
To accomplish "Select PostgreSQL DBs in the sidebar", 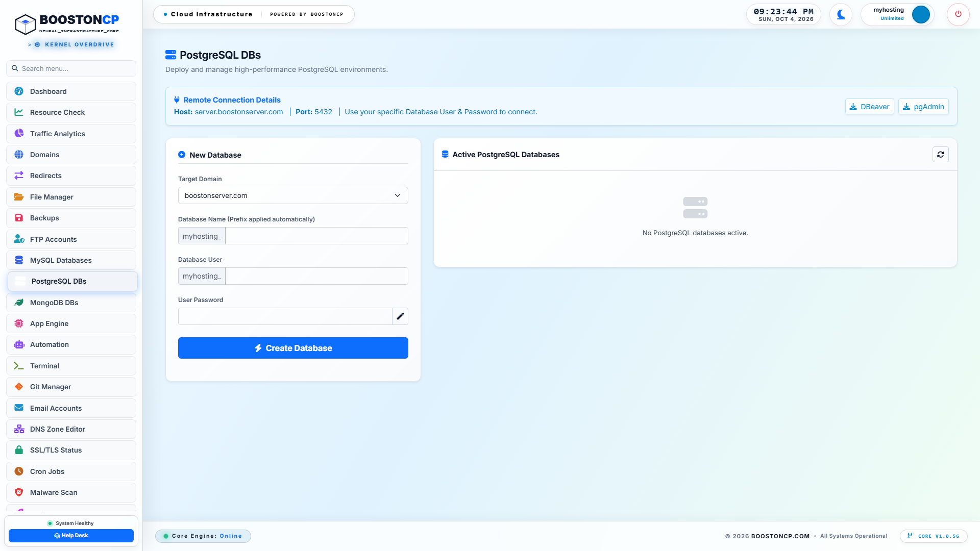I will (72, 282).
